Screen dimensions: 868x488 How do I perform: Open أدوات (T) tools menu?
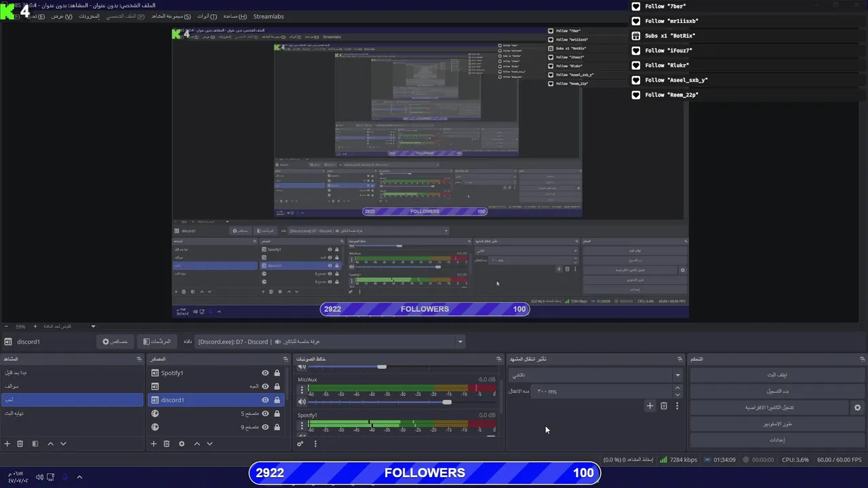pyautogui.click(x=207, y=16)
